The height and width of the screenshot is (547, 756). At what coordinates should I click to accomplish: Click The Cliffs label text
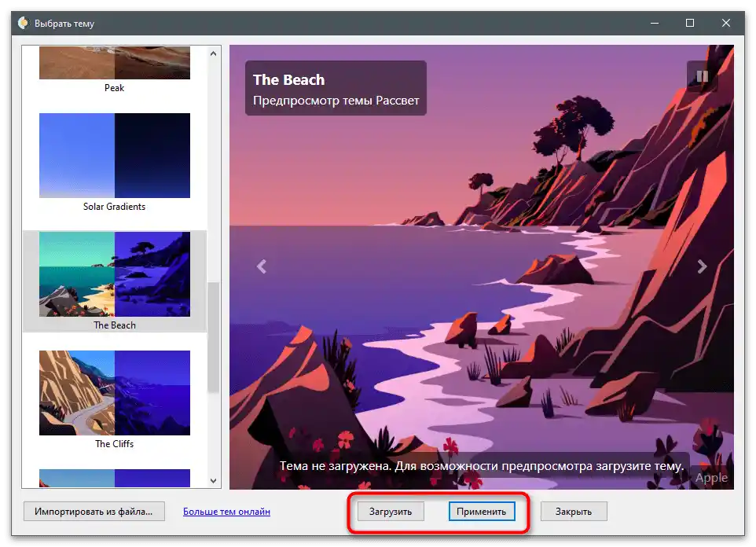pos(114,444)
